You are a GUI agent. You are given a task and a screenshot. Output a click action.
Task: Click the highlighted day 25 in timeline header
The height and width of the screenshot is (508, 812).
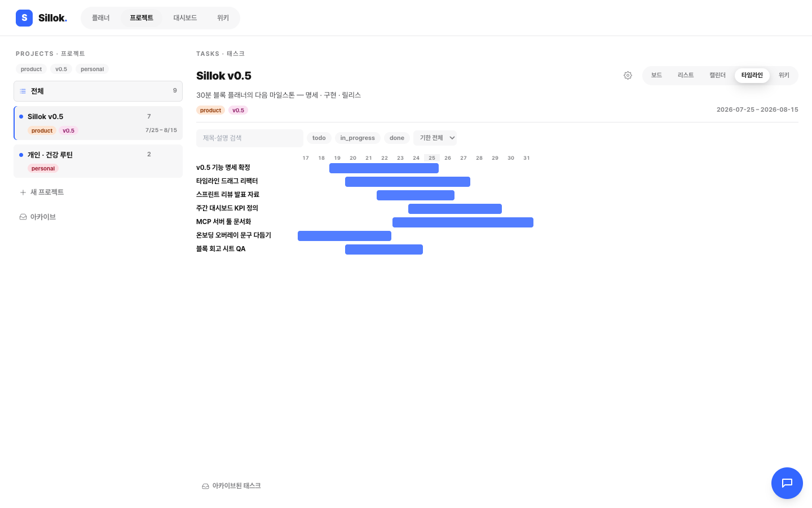point(432,158)
